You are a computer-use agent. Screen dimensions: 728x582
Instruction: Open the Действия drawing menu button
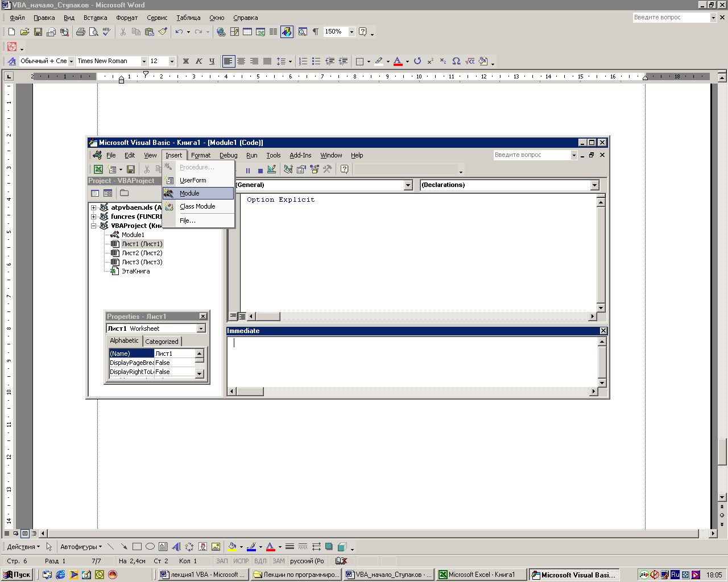(x=23, y=547)
